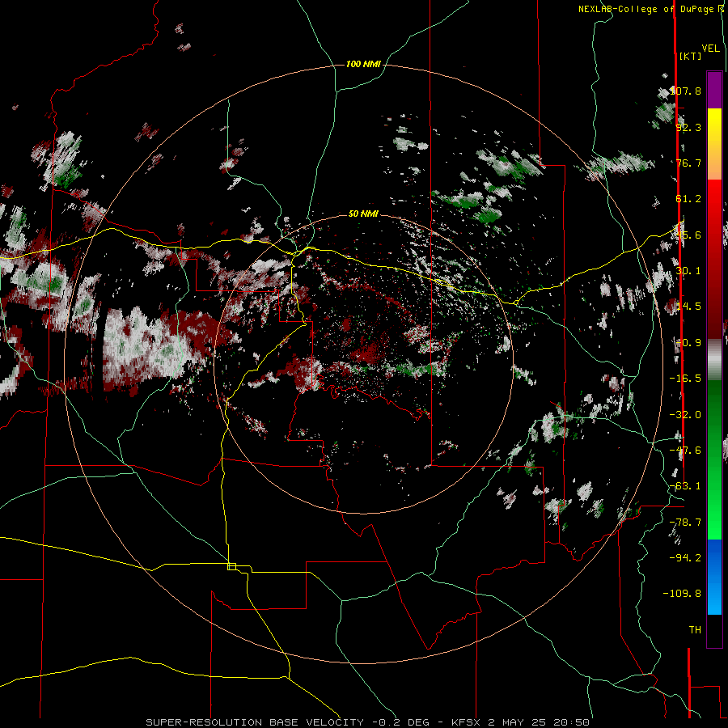728x728 pixels.
Task: Click the 30.1 velocity scale value
Action: 688,271
